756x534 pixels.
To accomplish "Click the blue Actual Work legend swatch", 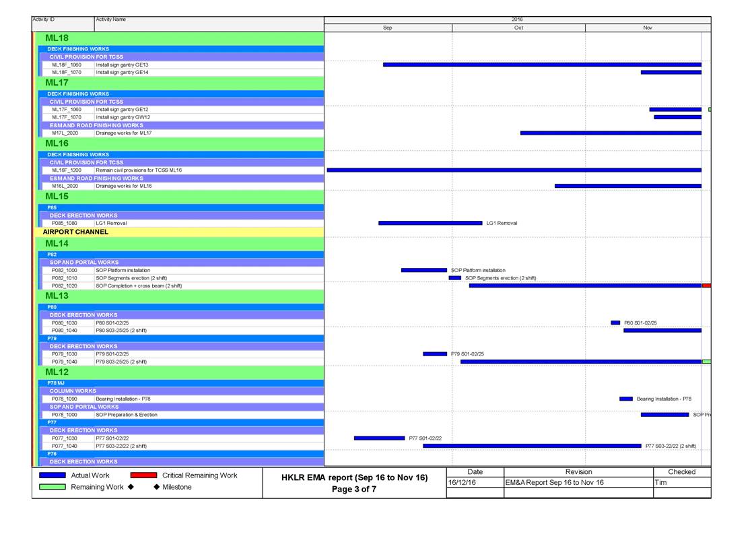I will [53, 475].
